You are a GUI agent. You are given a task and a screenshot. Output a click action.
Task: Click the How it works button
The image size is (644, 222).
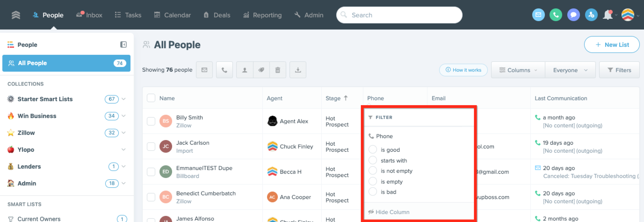pos(463,70)
